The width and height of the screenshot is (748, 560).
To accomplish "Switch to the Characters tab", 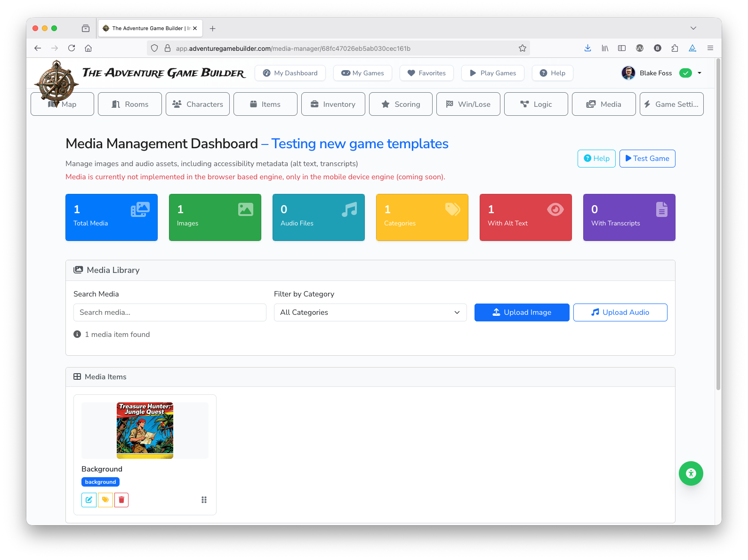I will pyautogui.click(x=198, y=104).
